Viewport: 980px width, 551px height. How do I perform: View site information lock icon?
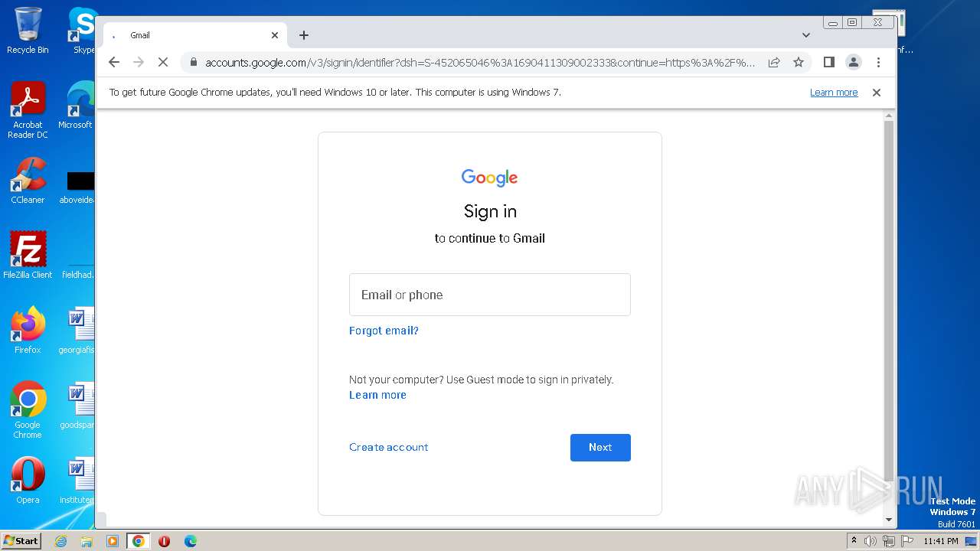point(193,62)
